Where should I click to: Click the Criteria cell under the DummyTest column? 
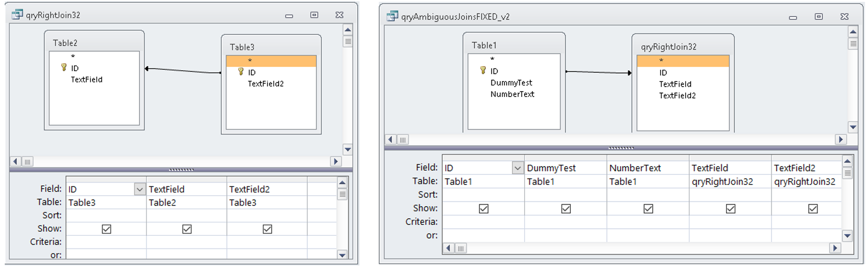(x=565, y=222)
